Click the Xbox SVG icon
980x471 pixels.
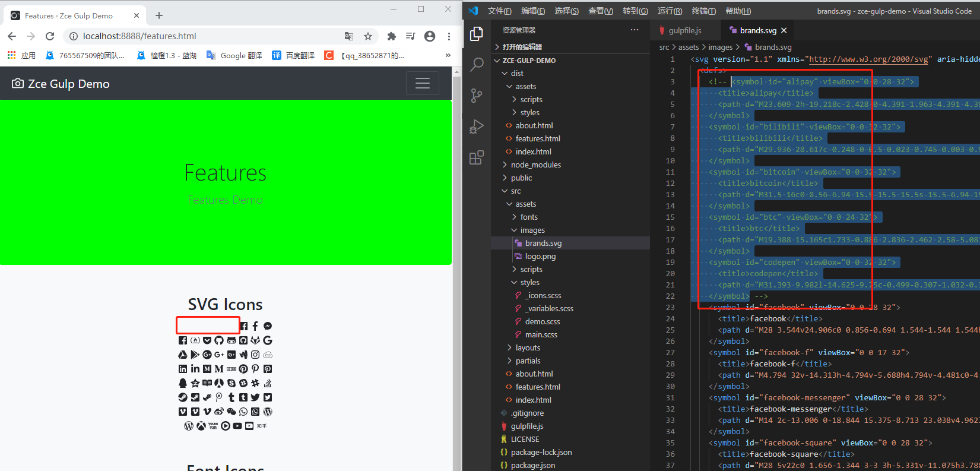(x=201, y=426)
